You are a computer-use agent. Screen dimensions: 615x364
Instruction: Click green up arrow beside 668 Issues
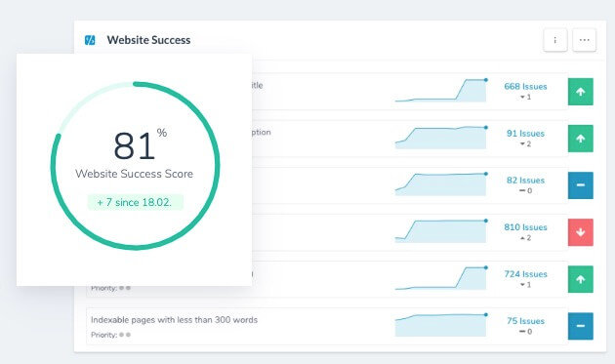click(581, 92)
